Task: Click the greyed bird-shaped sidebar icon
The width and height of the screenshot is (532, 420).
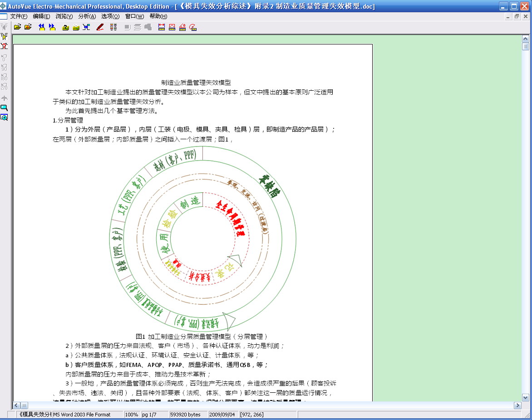Action: pos(4,98)
